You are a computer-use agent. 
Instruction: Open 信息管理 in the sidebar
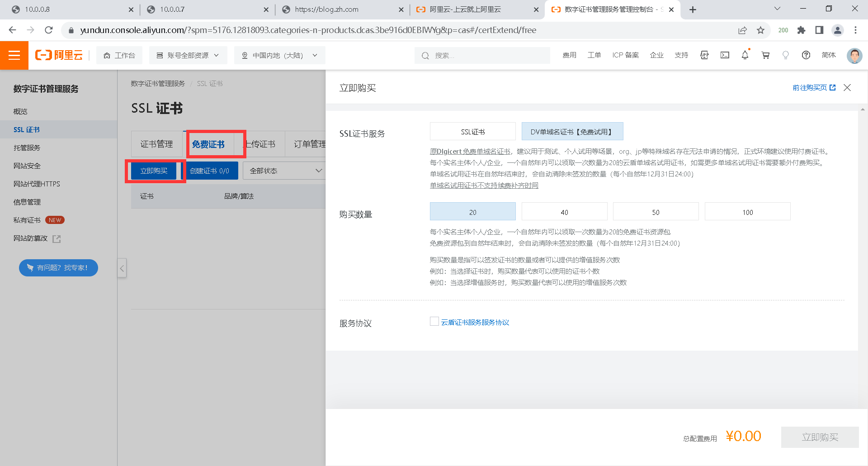tap(27, 202)
